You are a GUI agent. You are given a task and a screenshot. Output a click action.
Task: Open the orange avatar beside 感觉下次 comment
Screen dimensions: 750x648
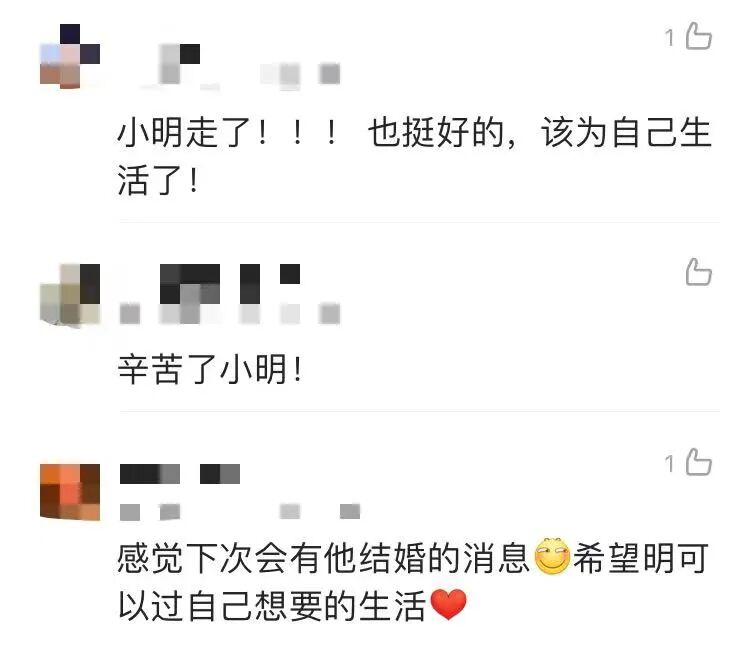pos(70,492)
